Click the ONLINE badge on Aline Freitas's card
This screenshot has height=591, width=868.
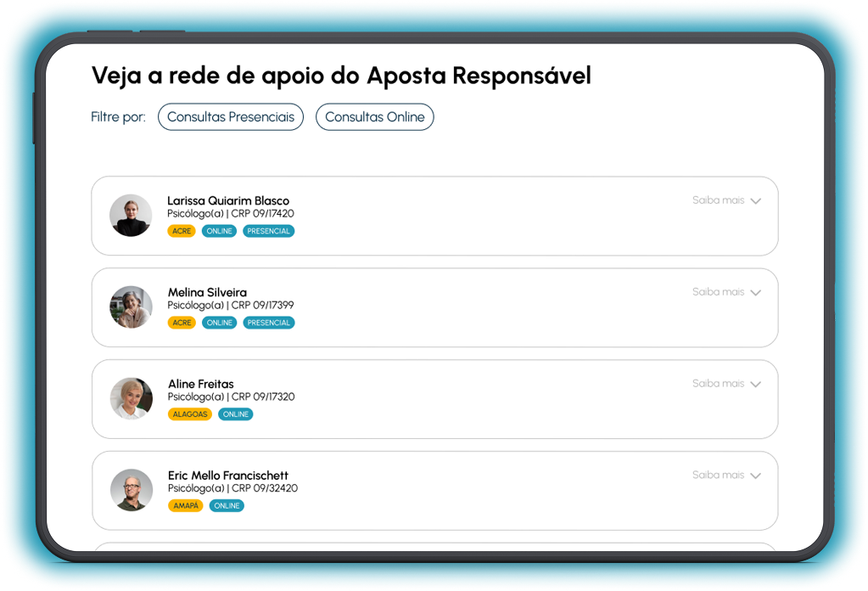[235, 414]
